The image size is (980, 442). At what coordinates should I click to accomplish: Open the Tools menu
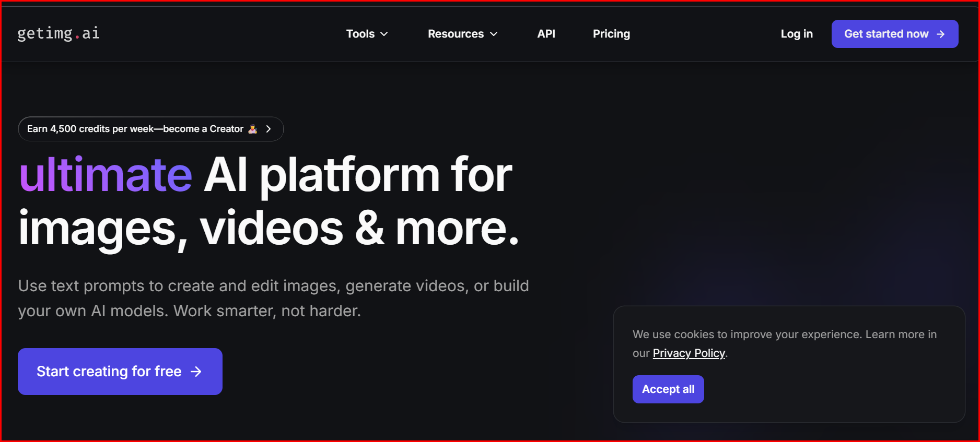[x=360, y=34]
